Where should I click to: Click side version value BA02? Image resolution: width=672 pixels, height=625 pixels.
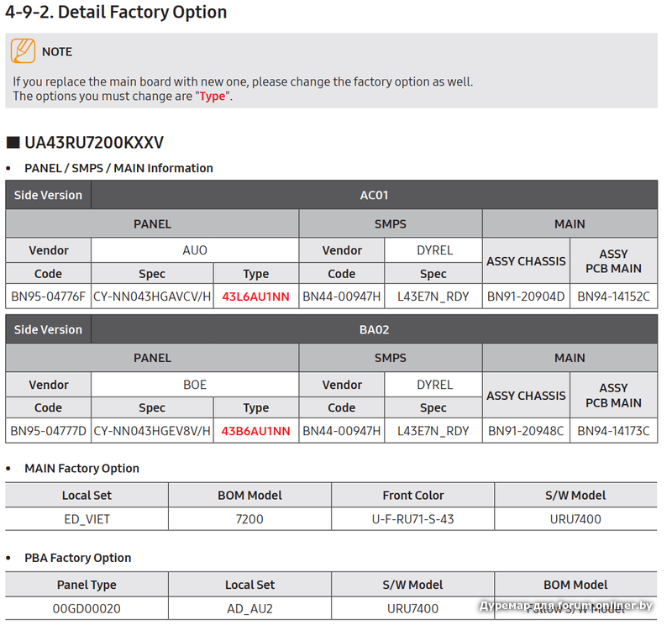[374, 330]
